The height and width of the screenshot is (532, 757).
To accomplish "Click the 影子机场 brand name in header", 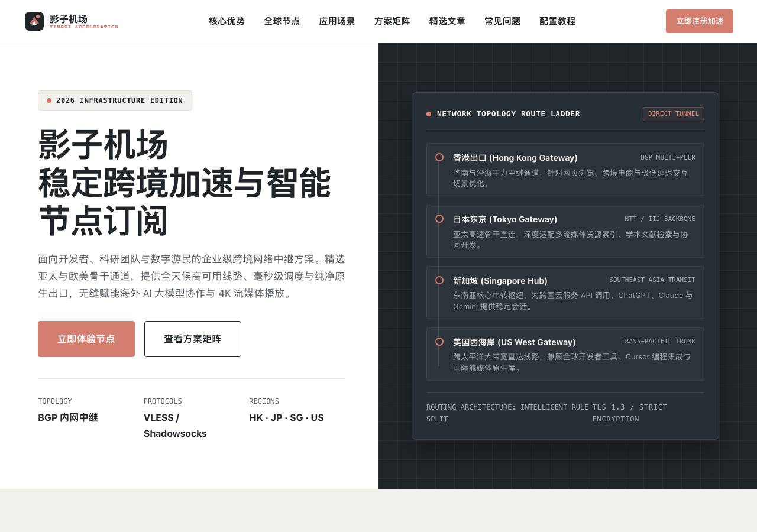I will point(69,18).
